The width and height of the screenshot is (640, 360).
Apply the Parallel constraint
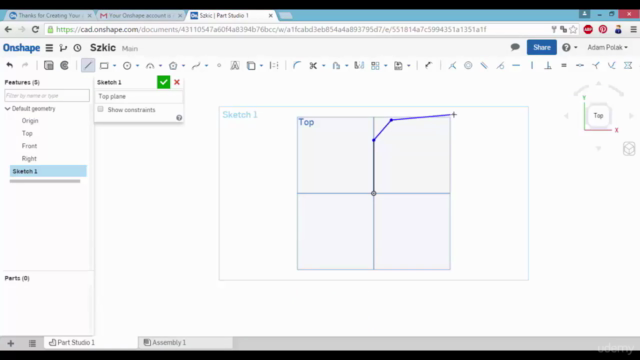point(484,65)
